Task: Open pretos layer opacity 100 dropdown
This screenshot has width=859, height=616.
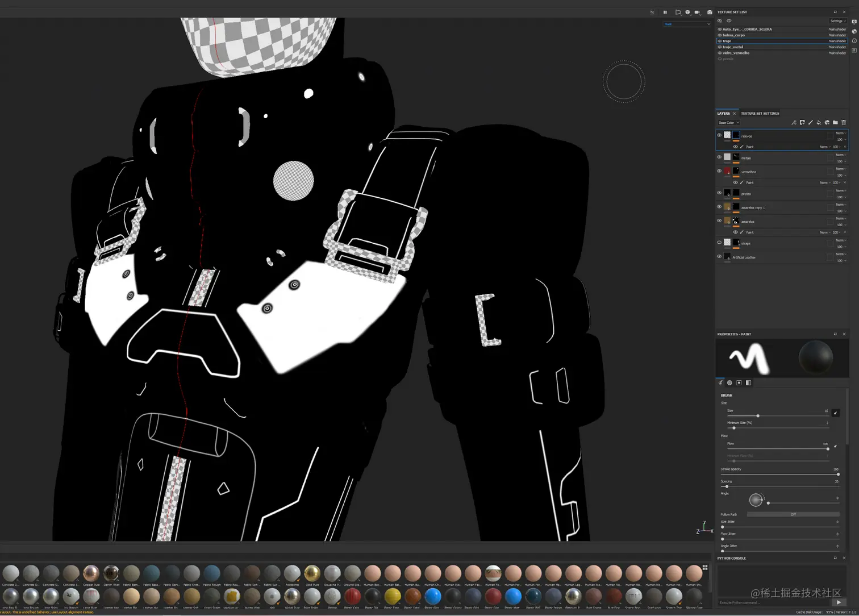Action: pos(841,197)
